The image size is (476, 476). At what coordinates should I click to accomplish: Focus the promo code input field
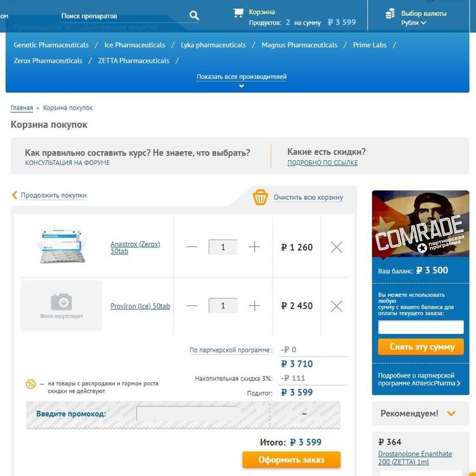(186, 413)
